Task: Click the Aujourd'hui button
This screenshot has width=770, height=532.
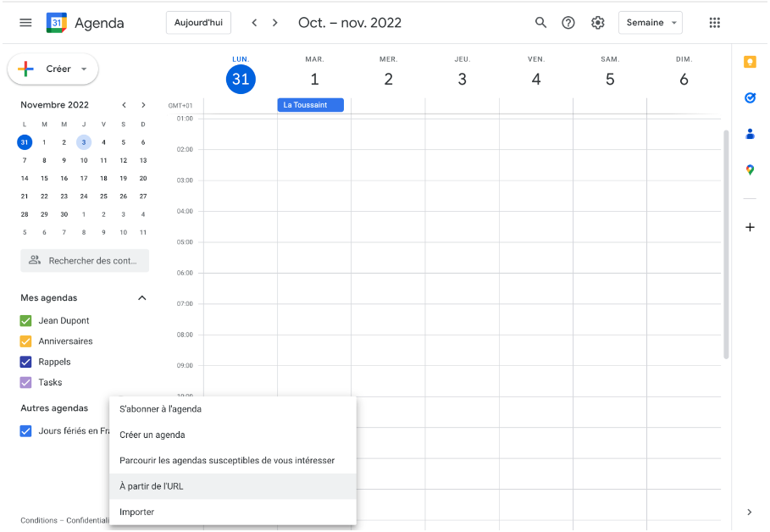Action: pyautogui.click(x=198, y=23)
